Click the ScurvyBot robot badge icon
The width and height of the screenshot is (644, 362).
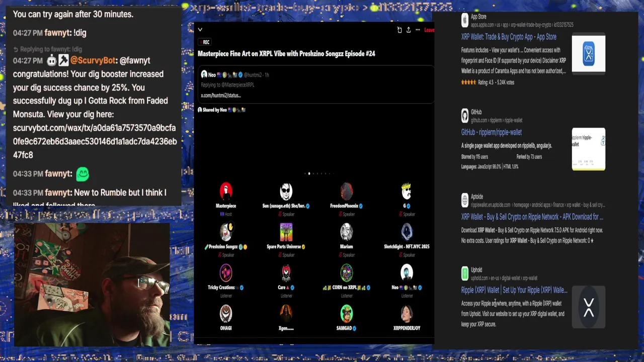coord(51,61)
